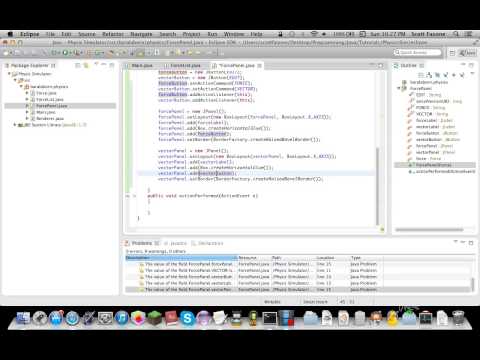The image size is (480, 360).
Task: Click the Java perspective button
Action: 468,53
